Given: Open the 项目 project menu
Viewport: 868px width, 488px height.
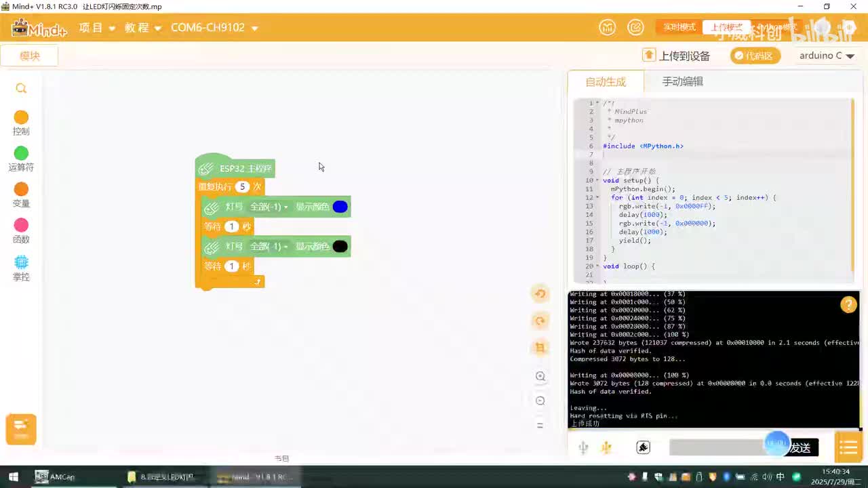Looking at the screenshot, I should pyautogui.click(x=97, y=28).
